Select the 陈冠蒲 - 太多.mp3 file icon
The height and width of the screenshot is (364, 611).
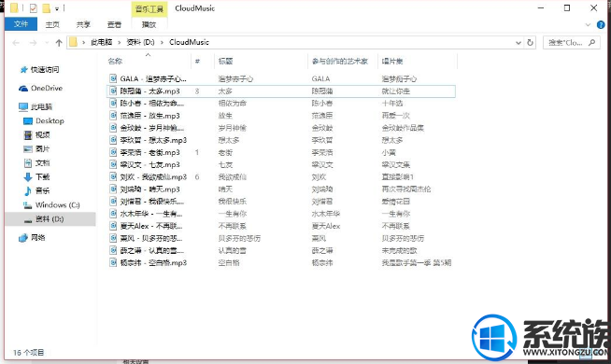pos(113,91)
